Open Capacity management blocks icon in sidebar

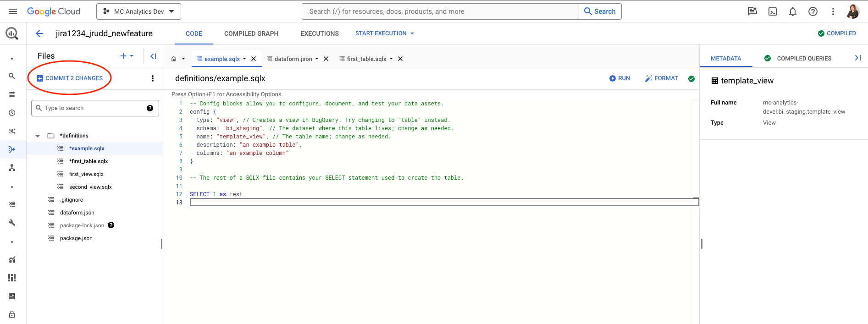(12, 278)
